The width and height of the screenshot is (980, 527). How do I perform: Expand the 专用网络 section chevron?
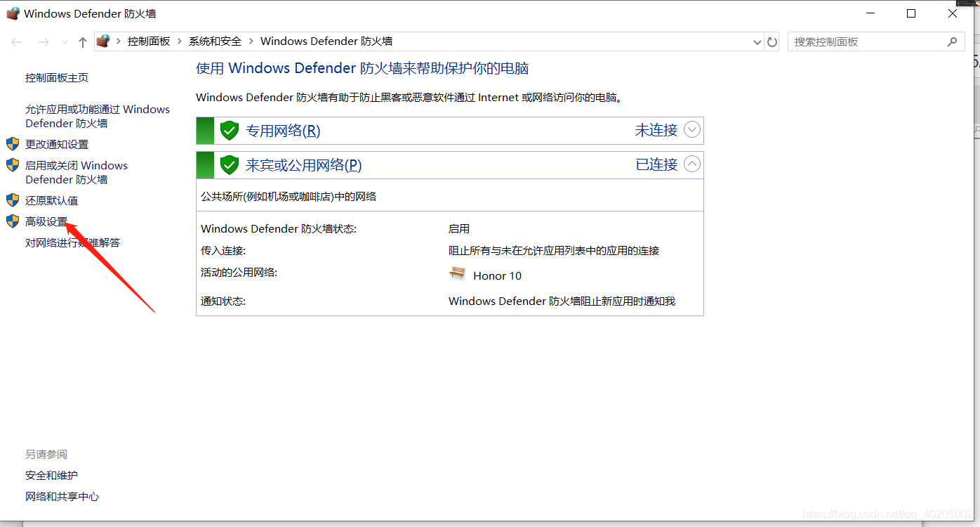click(x=692, y=130)
